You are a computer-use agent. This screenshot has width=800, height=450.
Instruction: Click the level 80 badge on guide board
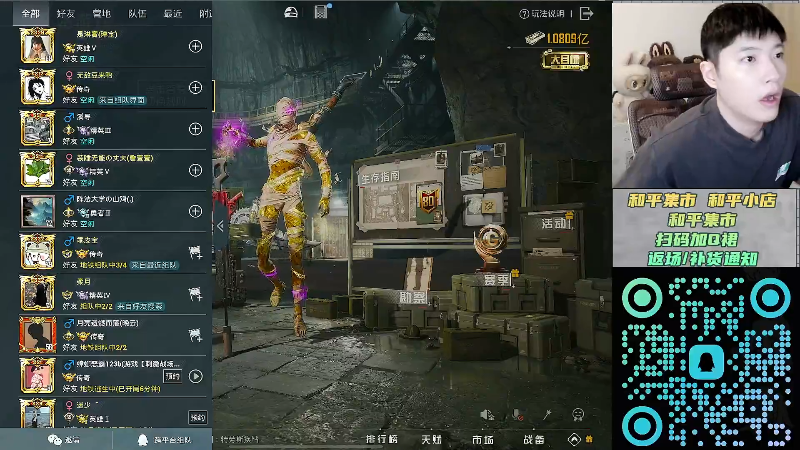coord(429,202)
